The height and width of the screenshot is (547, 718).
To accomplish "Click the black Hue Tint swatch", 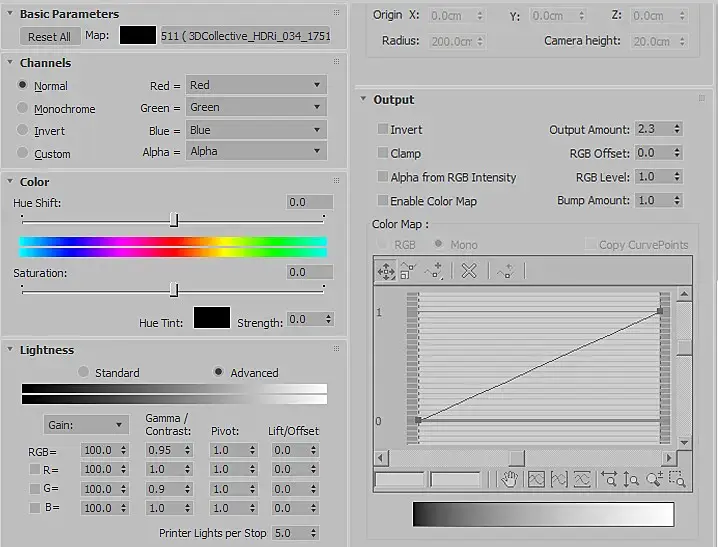I will point(212,318).
